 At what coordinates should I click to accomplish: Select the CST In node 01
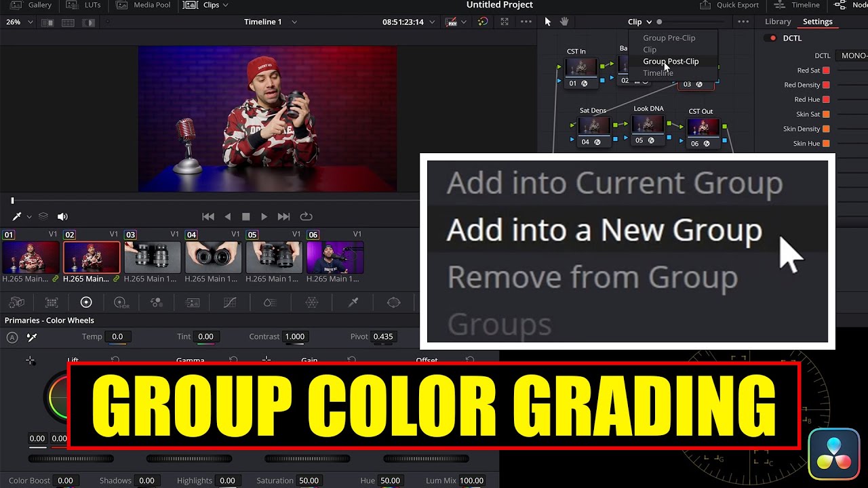point(580,73)
